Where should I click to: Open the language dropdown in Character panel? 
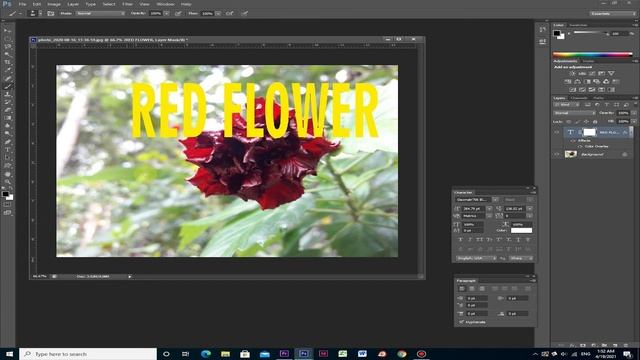pyautogui.click(x=476, y=258)
